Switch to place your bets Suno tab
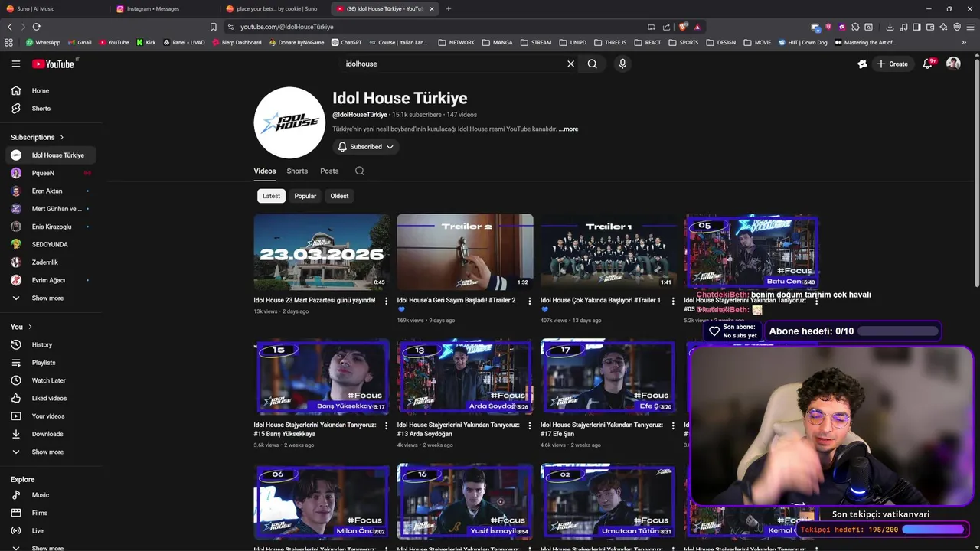 click(274, 9)
